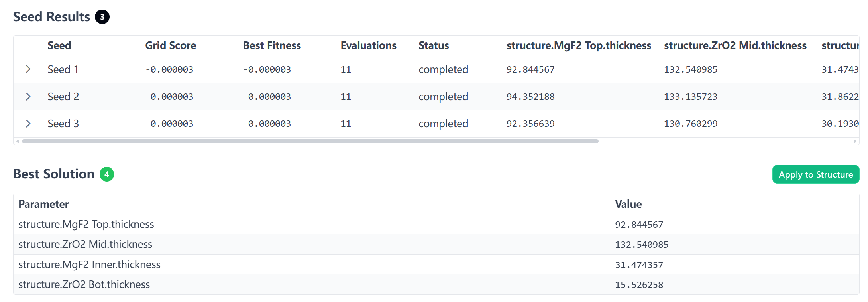Click the Best Solution heading
The image size is (868, 302).
(x=54, y=174)
